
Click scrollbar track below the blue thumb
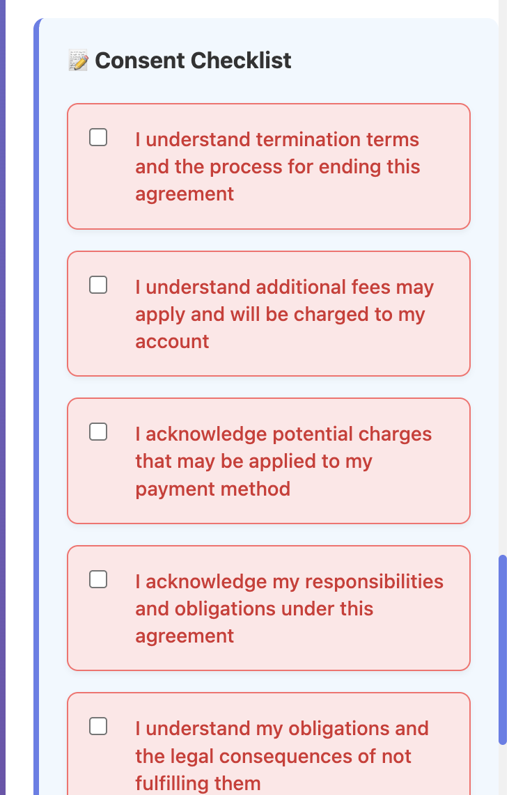click(x=503, y=769)
